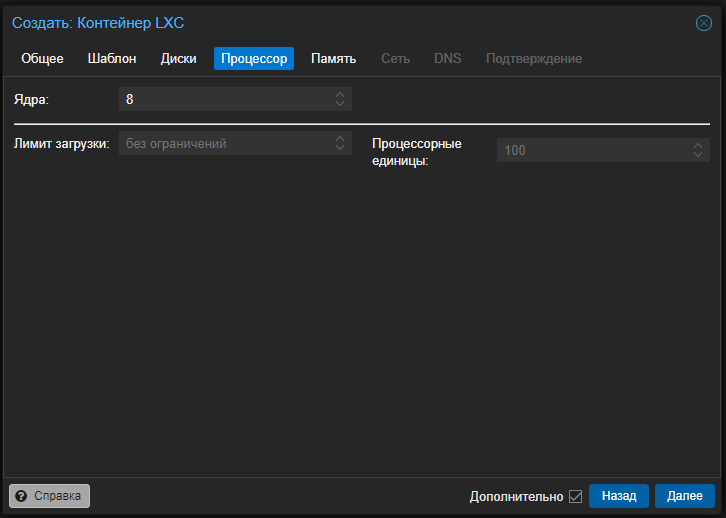The height and width of the screenshot is (518, 726).
Task: Increment Процессорные единицы spinner up
Action: 698,145
